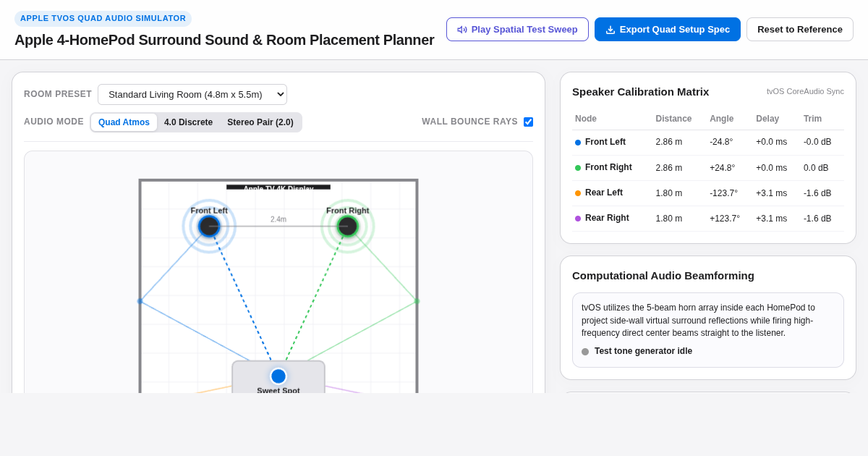Select the Front Left HomePod in the room
Image resolution: width=868 pixels, height=456 pixels.
click(209, 226)
